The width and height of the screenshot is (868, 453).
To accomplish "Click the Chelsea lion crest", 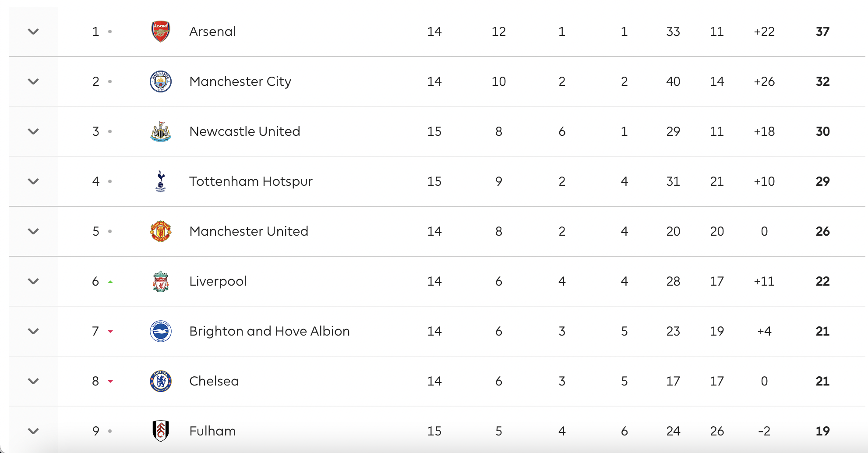I will click(x=161, y=381).
